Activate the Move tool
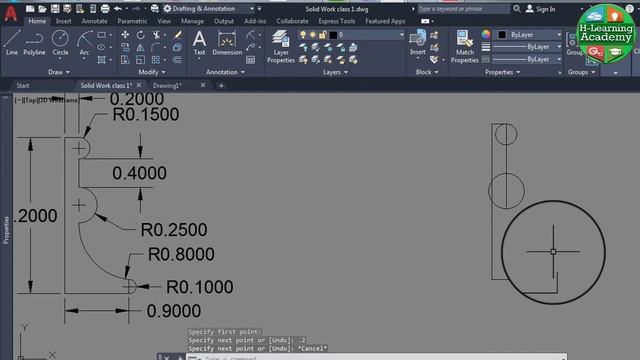 [x=125, y=35]
